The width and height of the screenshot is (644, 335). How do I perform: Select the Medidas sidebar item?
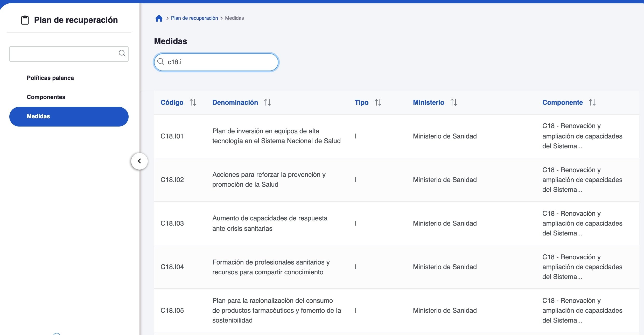point(69,116)
